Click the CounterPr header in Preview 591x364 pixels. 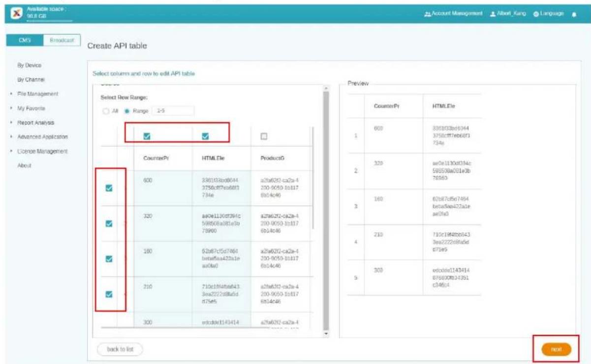point(385,106)
